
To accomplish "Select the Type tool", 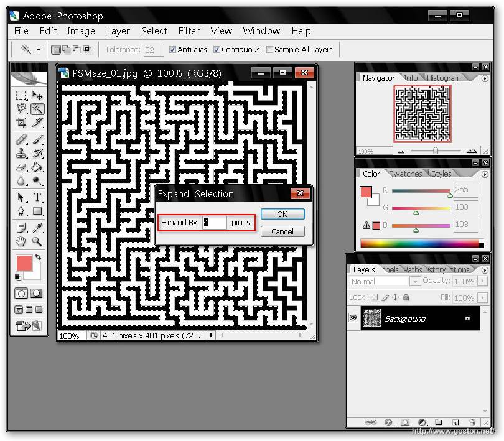I will click(x=37, y=197).
